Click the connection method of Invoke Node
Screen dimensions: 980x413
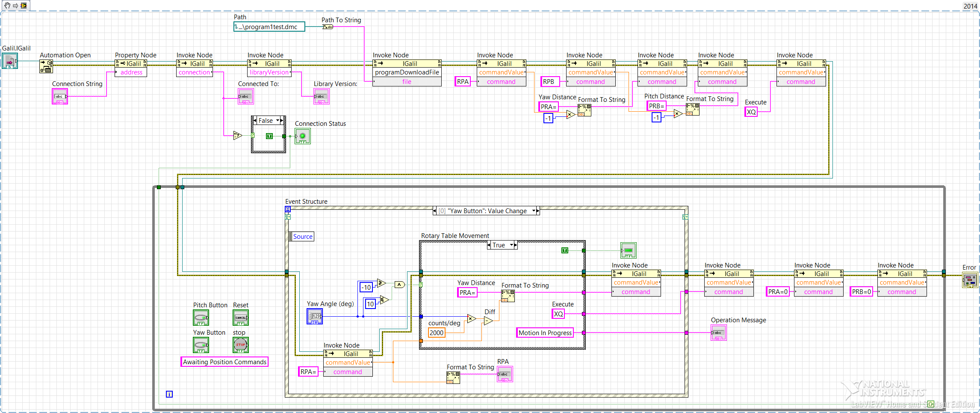(195, 72)
